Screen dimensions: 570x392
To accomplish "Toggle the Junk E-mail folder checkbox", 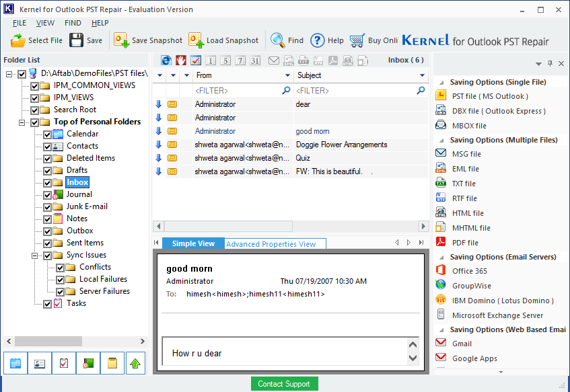I will [x=47, y=207].
